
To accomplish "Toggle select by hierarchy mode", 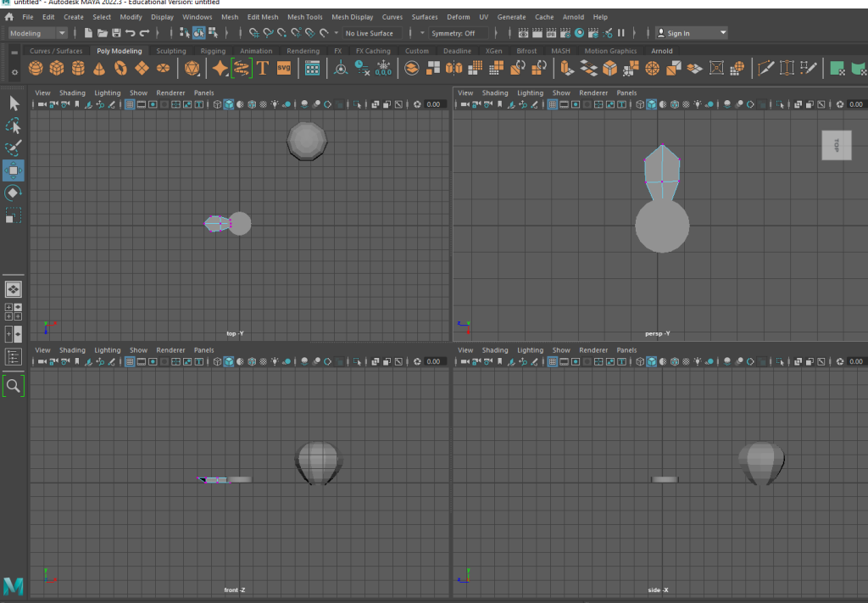I will 184,33.
